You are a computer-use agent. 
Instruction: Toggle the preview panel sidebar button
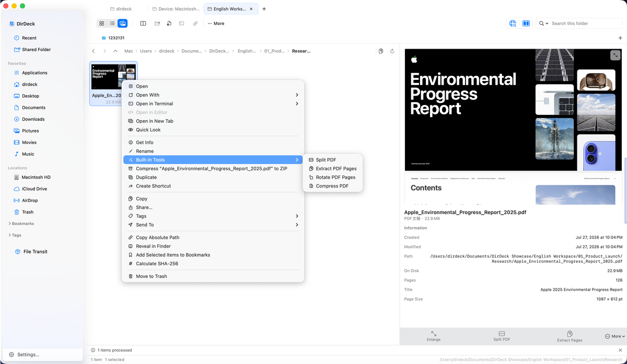526,24
